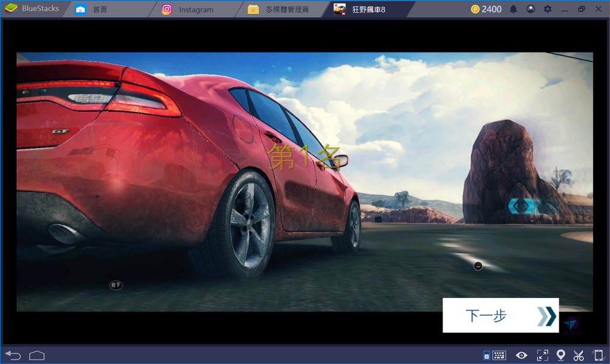Click the Android back arrow
The image size is (610, 364).
point(13,355)
